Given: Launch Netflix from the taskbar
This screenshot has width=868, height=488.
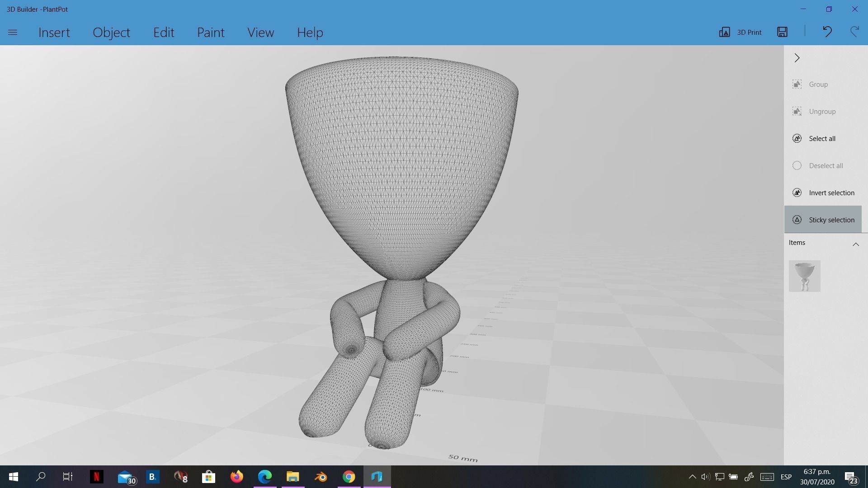Looking at the screenshot, I should coord(96,477).
